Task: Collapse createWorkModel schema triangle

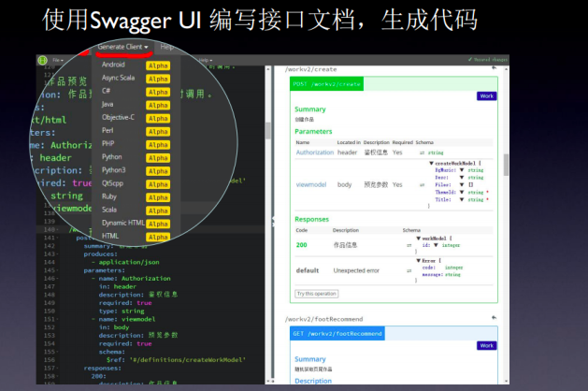Action: pos(431,164)
